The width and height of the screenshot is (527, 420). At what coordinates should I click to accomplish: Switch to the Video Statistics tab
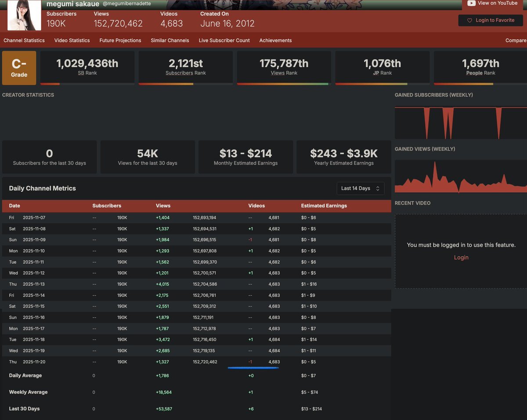72,40
